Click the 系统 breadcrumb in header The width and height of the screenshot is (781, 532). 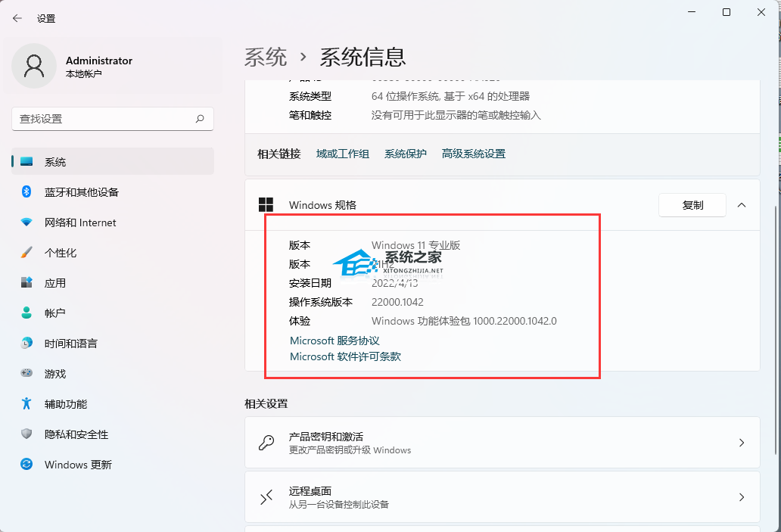(x=266, y=57)
